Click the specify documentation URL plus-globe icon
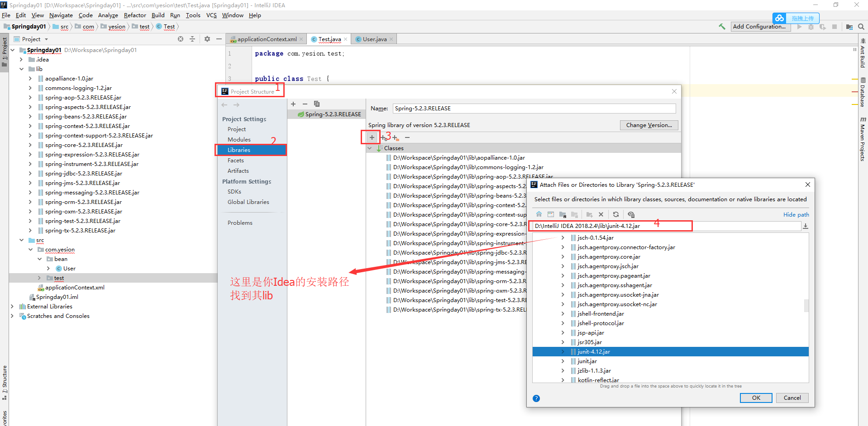 point(384,137)
